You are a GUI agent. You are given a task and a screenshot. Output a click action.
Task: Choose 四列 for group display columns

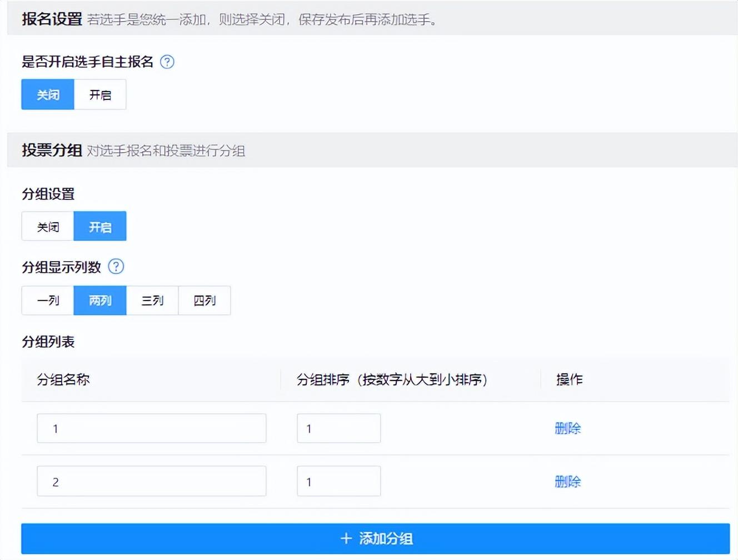205,301
